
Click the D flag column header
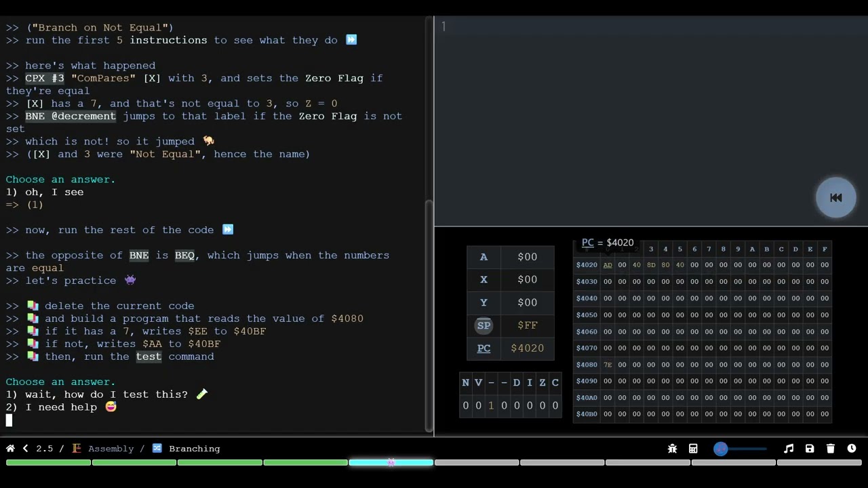tap(516, 383)
